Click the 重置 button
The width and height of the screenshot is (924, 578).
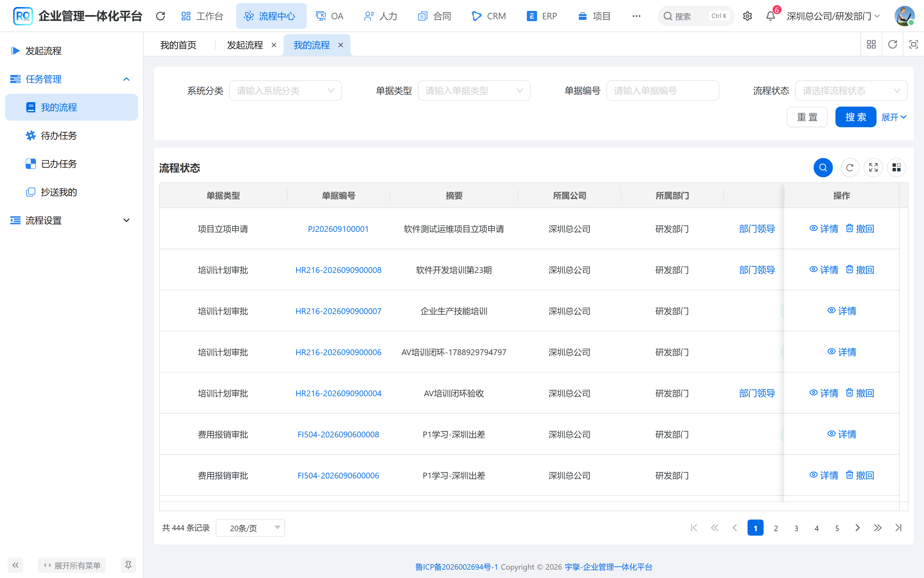tap(807, 117)
